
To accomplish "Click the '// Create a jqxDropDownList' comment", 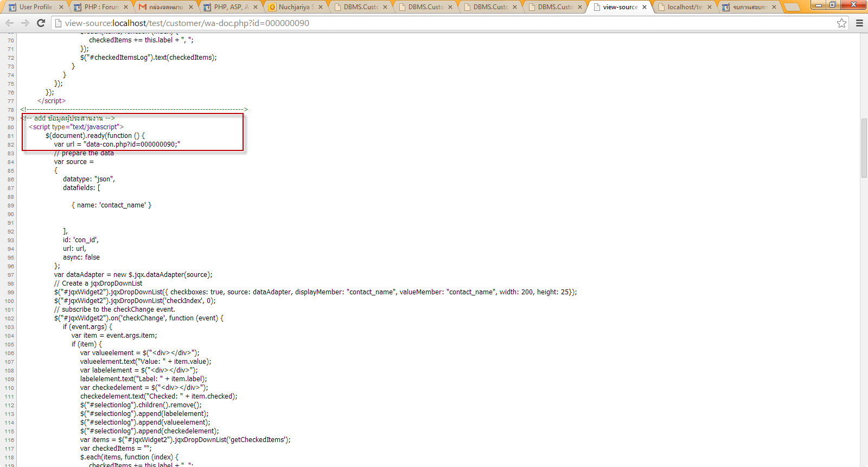I will tap(98, 283).
